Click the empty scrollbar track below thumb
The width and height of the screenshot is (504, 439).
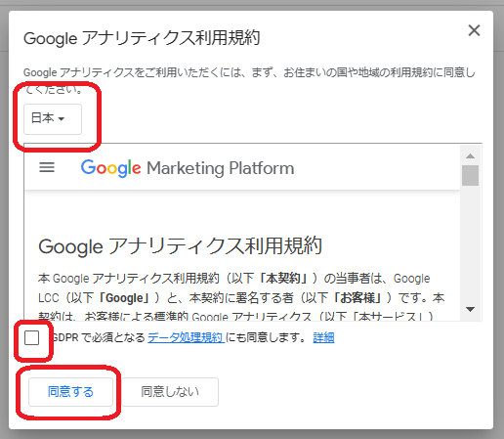470,244
